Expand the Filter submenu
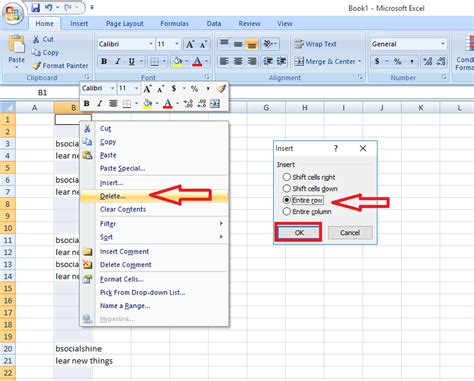The height and width of the screenshot is (381, 474). 155,223
